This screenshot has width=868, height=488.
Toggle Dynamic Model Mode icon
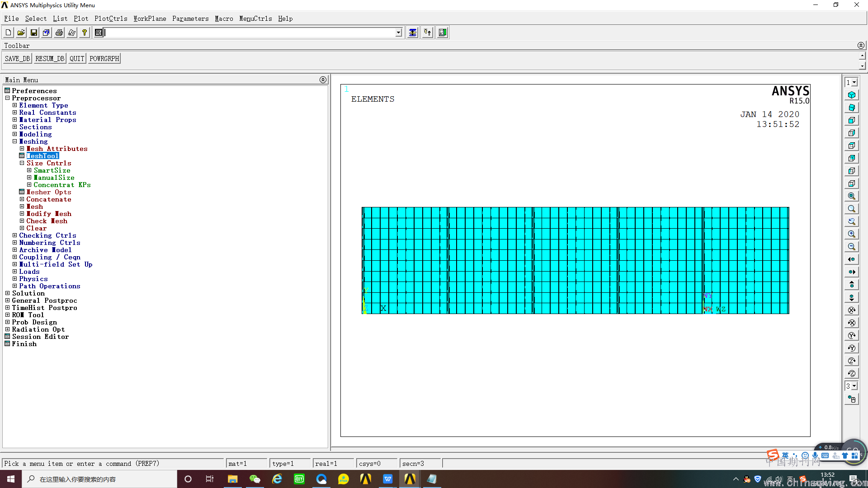tap(852, 399)
